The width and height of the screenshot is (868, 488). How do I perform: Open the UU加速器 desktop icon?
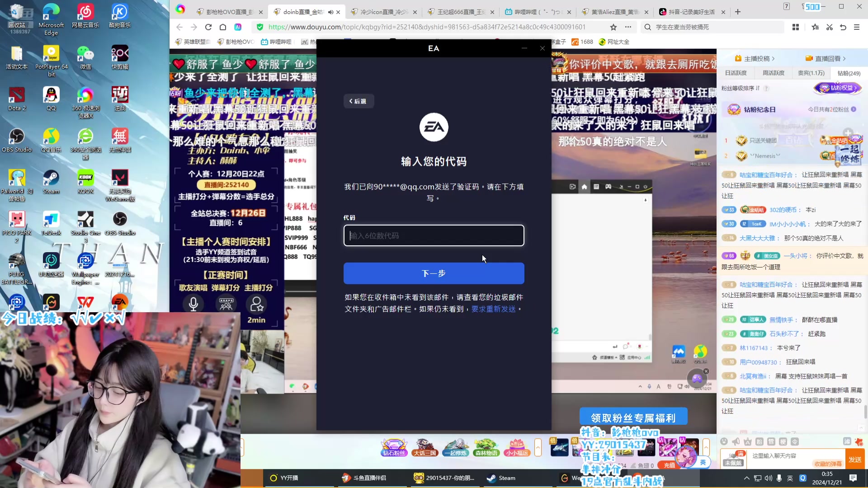point(51,265)
